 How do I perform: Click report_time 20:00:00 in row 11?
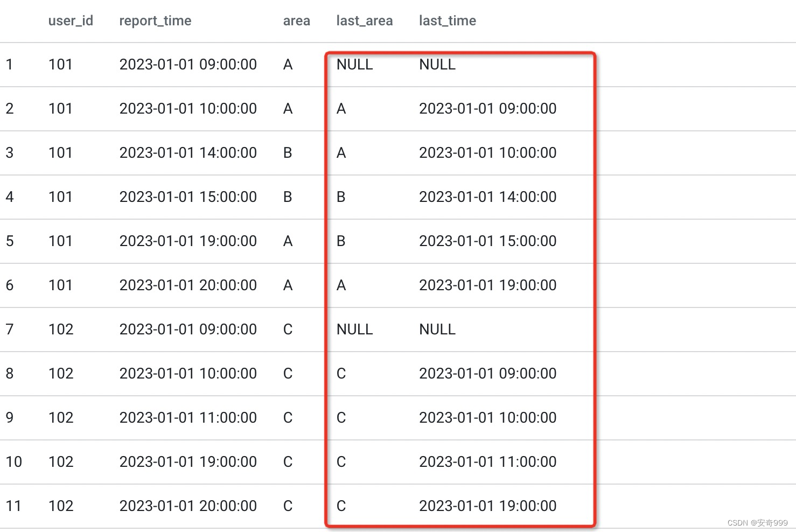188,506
